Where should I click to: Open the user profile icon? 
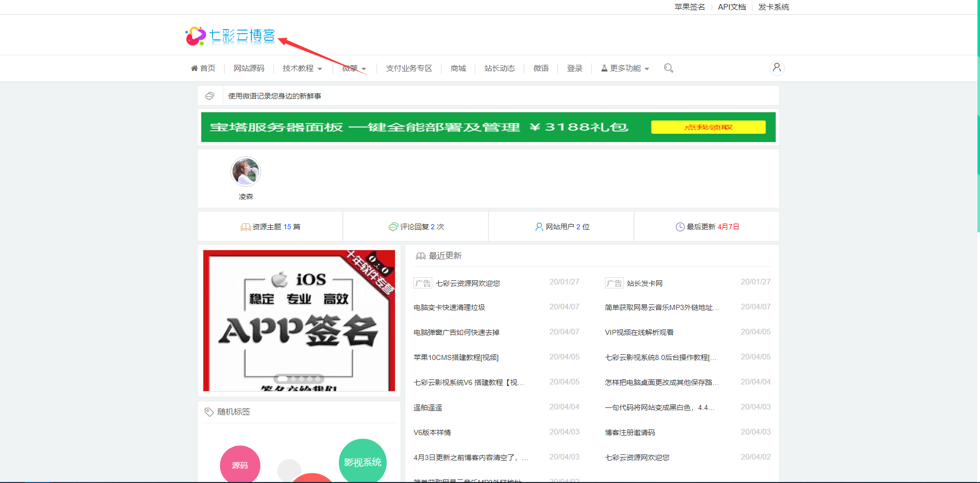pyautogui.click(x=777, y=68)
